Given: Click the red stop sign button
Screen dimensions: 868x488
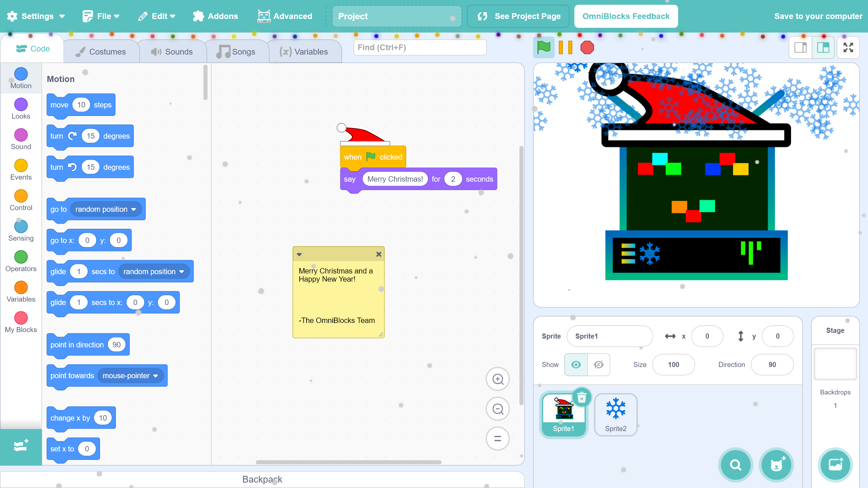Looking at the screenshot, I should pos(587,47).
